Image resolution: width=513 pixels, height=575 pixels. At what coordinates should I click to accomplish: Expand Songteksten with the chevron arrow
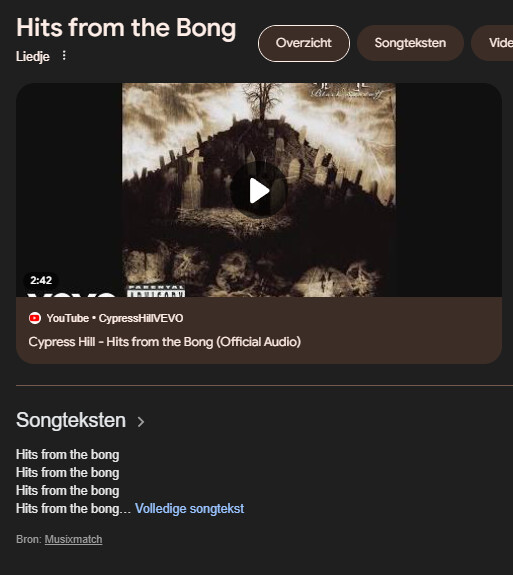pos(141,421)
